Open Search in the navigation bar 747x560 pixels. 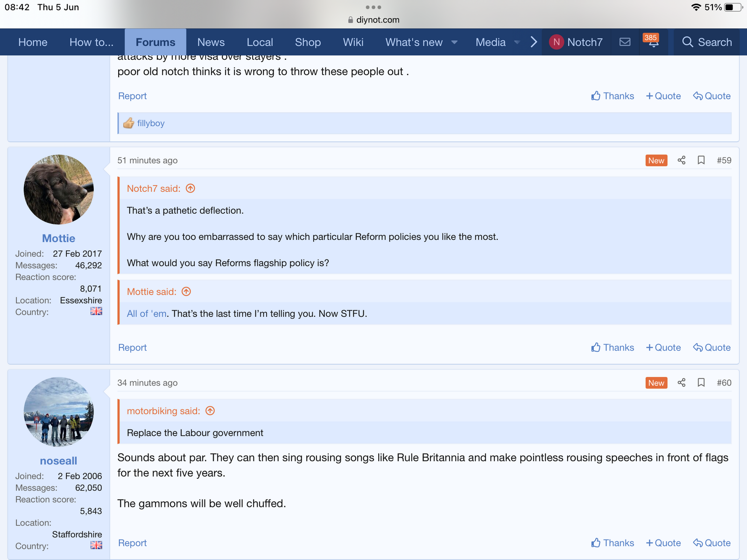[x=707, y=42]
